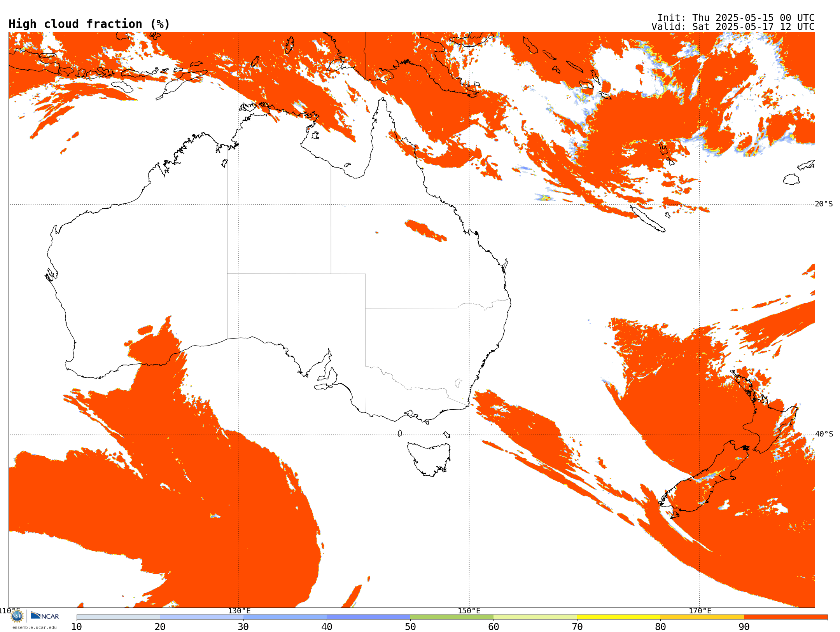Click the NCAR logo
This screenshot has width=840, height=632.
coord(45,616)
